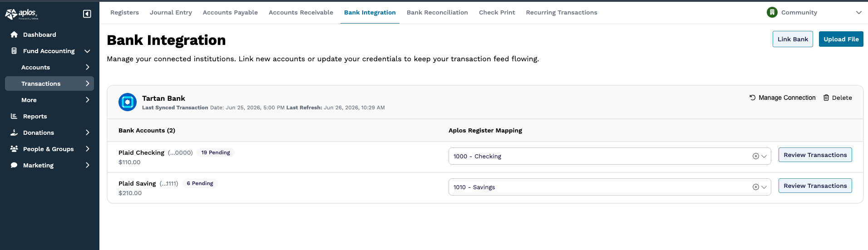Screen dimensions: 868x250
Task: Expand the Transactions submenu arrow
Action: pos(88,83)
